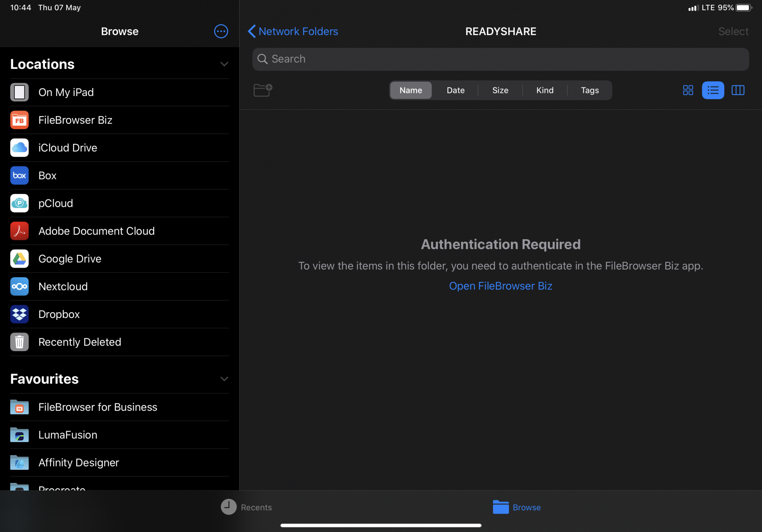Select Nextcloud location
762x532 pixels.
tap(120, 286)
